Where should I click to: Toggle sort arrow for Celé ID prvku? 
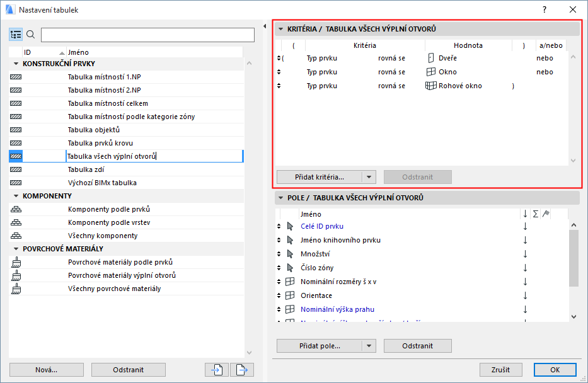525,226
